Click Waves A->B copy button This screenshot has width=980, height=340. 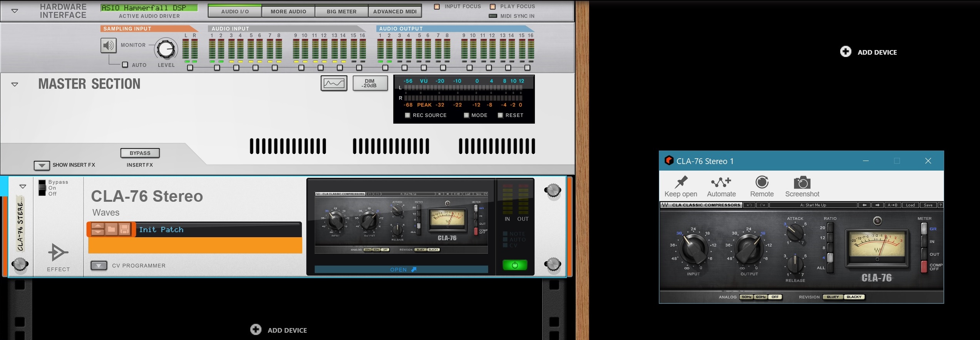pos(892,205)
